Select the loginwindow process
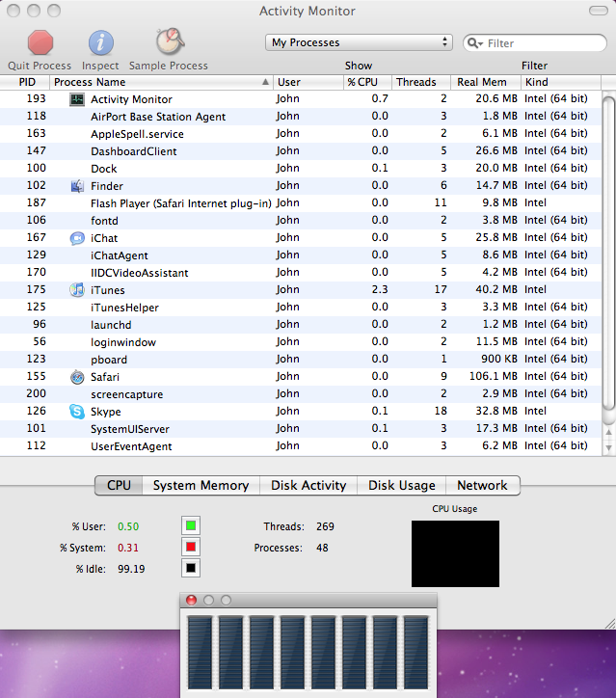616x698 pixels. [x=301, y=342]
